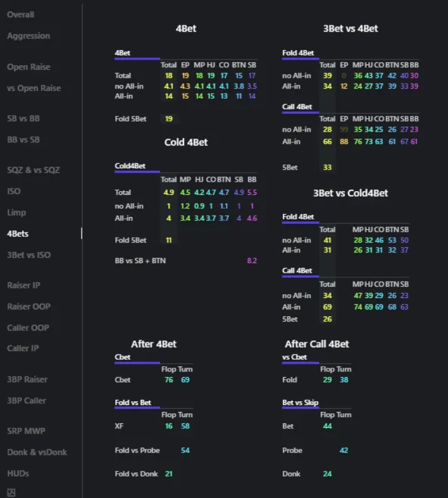Switch to SB vs BB stats
The height and width of the screenshot is (498, 448).
(23, 118)
